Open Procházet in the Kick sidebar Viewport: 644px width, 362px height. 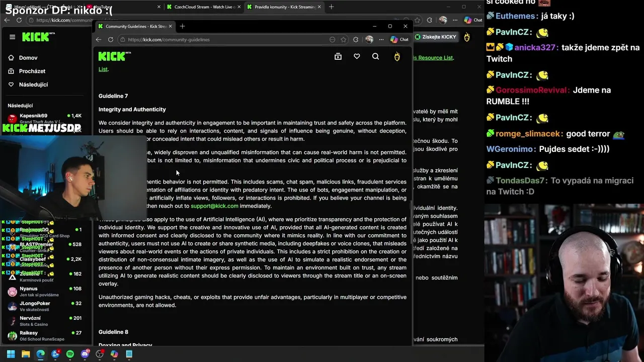pyautogui.click(x=27, y=71)
